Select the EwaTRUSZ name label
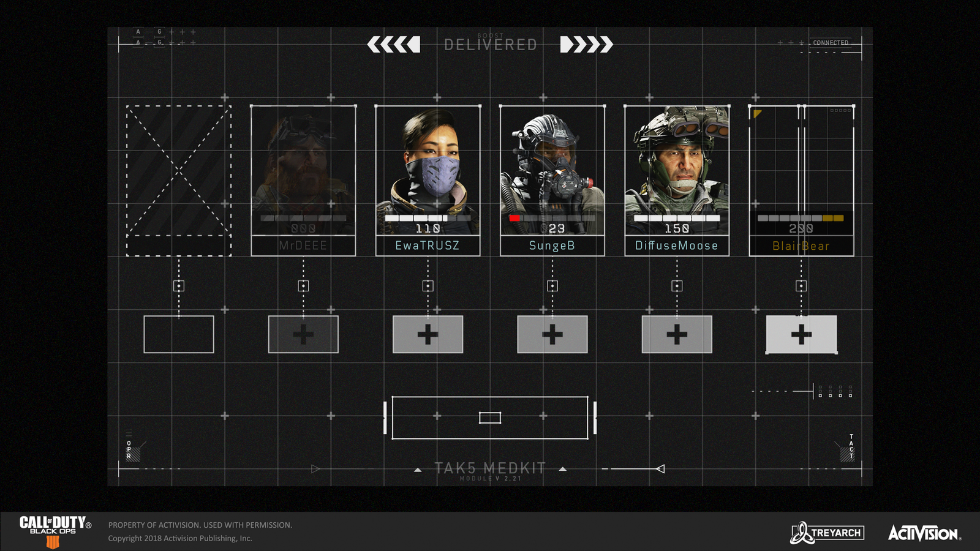980x551 pixels. [428, 246]
